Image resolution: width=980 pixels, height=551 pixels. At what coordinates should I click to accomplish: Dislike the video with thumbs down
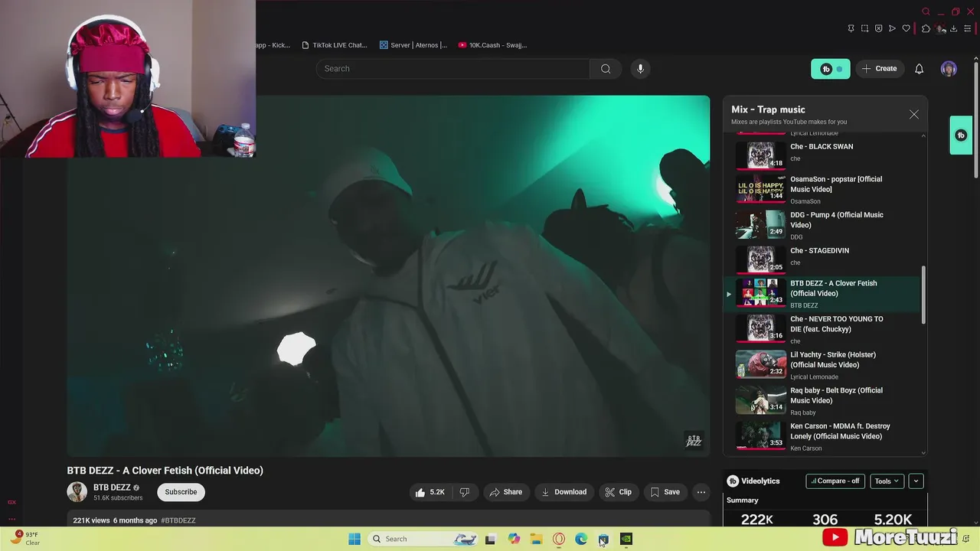464,492
